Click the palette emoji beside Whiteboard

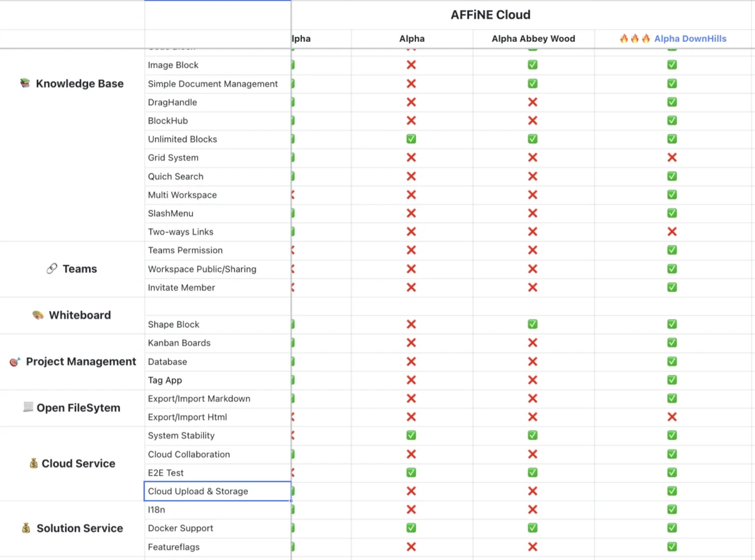pyautogui.click(x=38, y=315)
